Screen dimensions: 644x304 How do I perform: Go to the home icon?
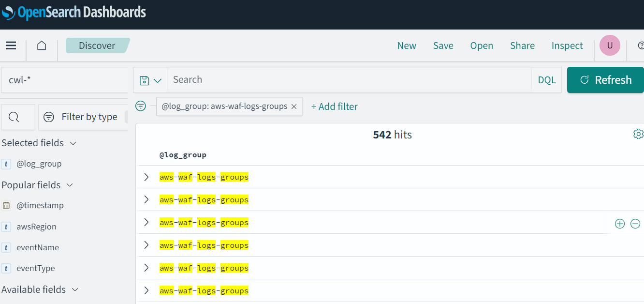[x=42, y=46]
